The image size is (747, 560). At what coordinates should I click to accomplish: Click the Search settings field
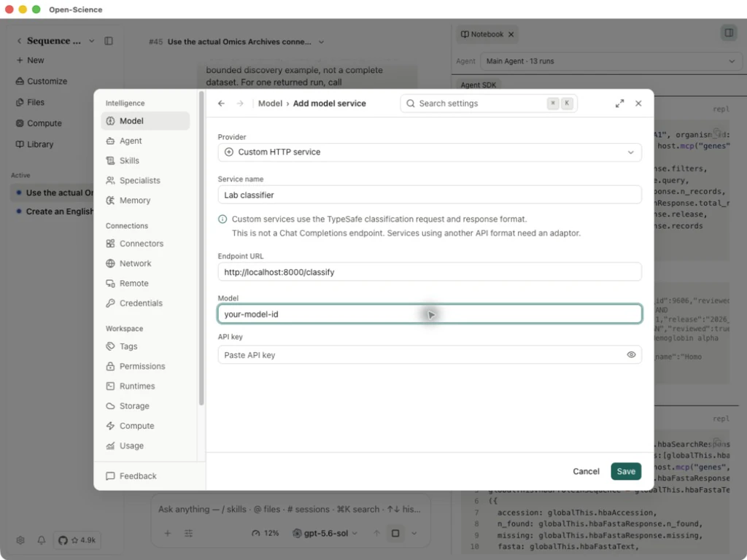tap(489, 104)
